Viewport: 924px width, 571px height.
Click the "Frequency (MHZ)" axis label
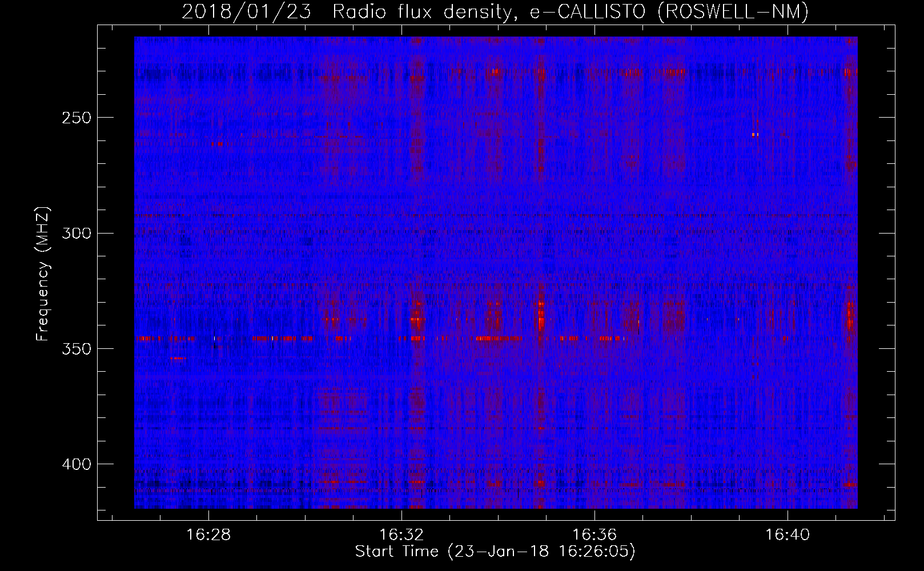pos(43,274)
